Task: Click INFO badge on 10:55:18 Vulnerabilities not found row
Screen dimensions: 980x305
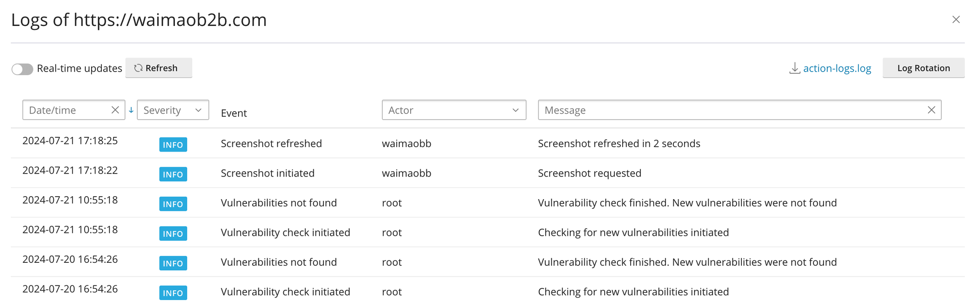Action: tap(173, 204)
